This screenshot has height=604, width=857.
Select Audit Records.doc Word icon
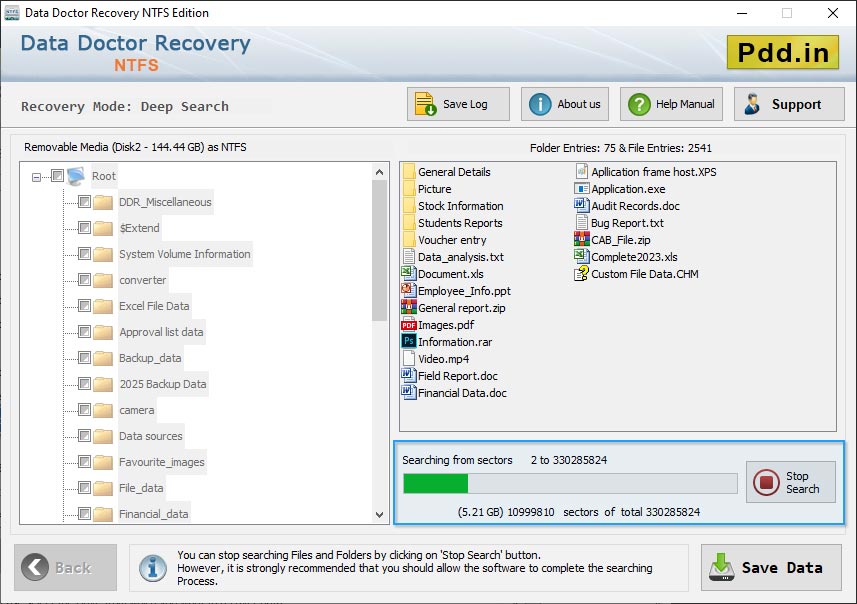(582, 206)
